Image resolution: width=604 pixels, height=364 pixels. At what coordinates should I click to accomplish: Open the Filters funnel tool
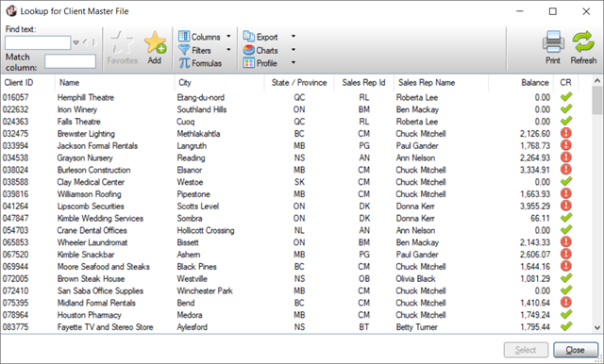(x=194, y=50)
